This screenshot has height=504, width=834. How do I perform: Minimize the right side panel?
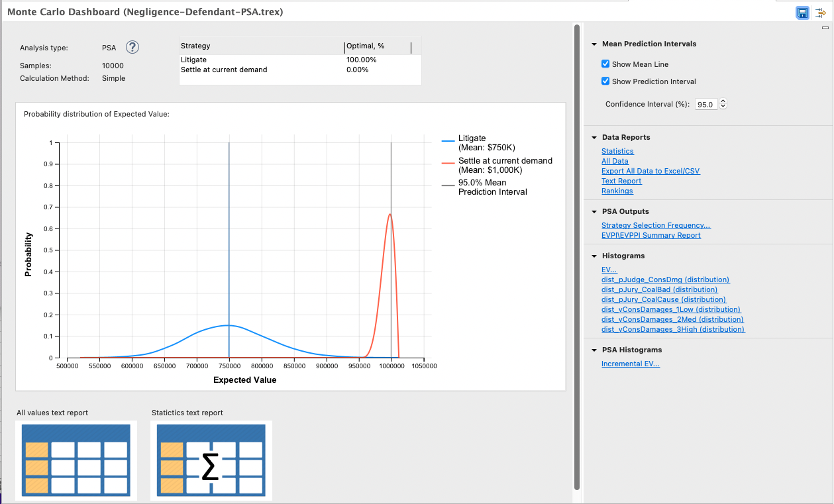pos(825,28)
